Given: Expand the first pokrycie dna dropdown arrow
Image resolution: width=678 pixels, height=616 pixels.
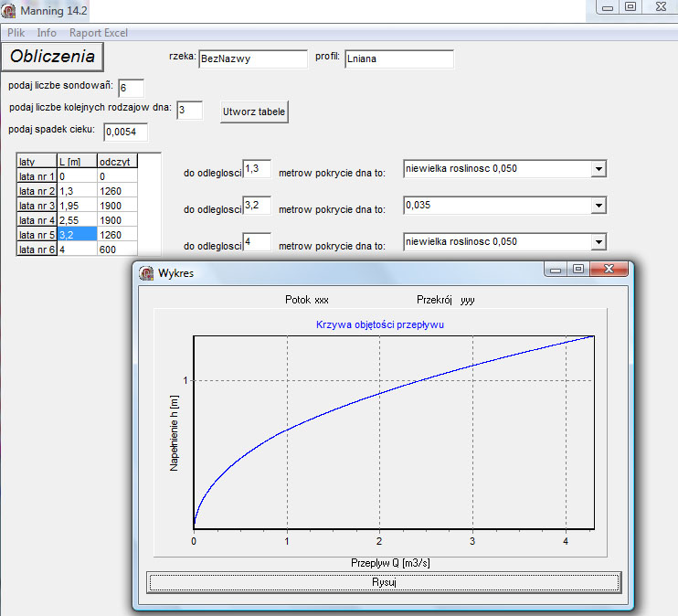Looking at the screenshot, I should tap(599, 169).
